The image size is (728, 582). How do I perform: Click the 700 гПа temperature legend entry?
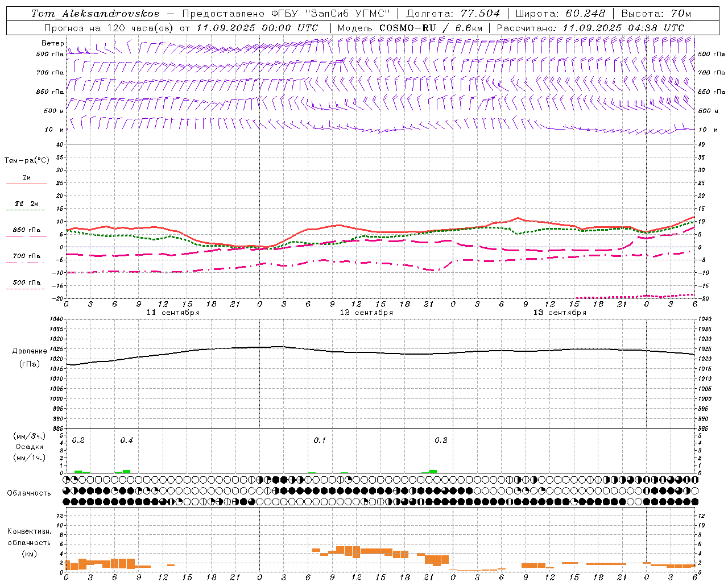[x=27, y=256]
